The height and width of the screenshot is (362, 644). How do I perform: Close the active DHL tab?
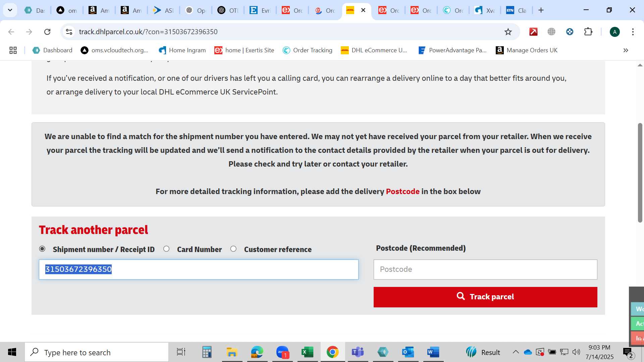coord(363,10)
